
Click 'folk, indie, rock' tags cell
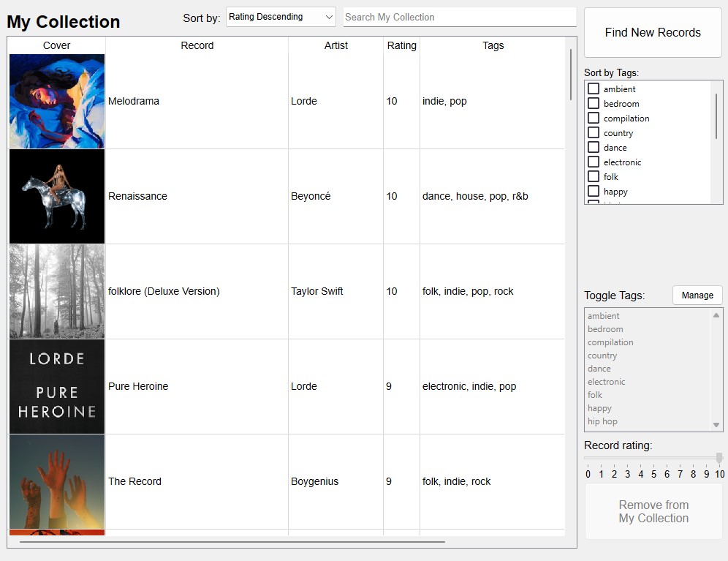click(x=493, y=481)
